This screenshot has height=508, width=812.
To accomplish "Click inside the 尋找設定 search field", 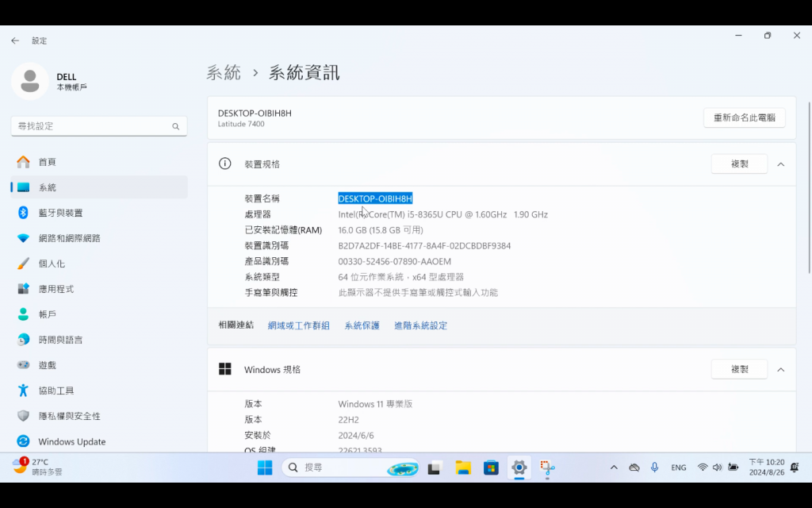I will [99, 126].
